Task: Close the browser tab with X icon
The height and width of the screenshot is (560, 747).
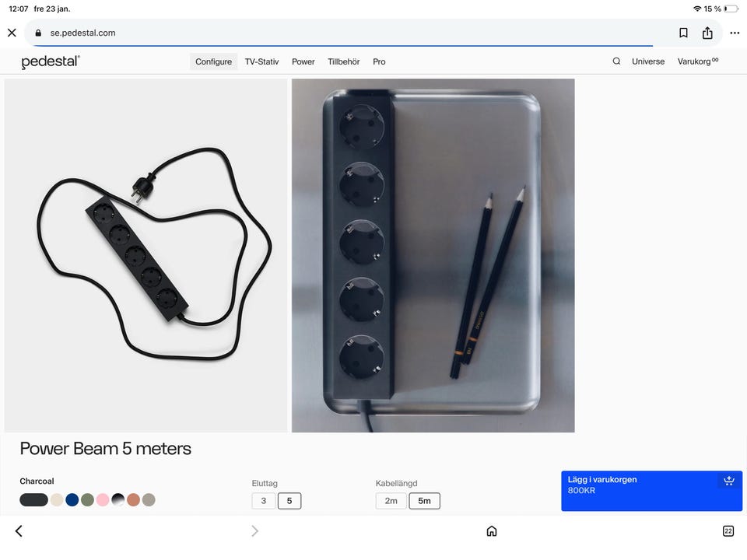Action: tap(12, 33)
